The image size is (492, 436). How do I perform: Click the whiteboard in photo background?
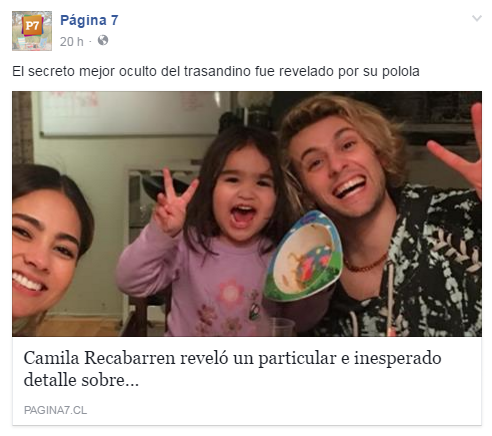coord(130,113)
